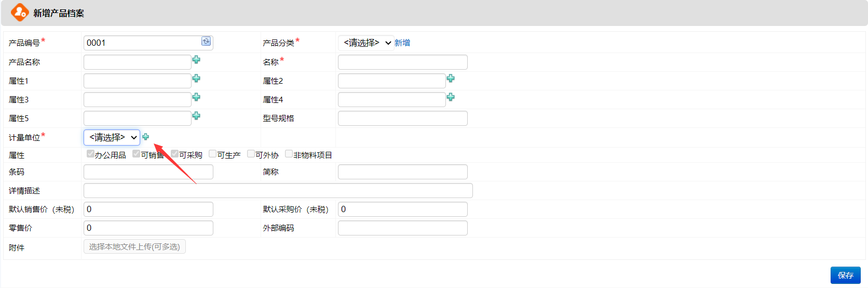
Task: Click the 新增 link beside 产品分类
Action: [x=402, y=43]
